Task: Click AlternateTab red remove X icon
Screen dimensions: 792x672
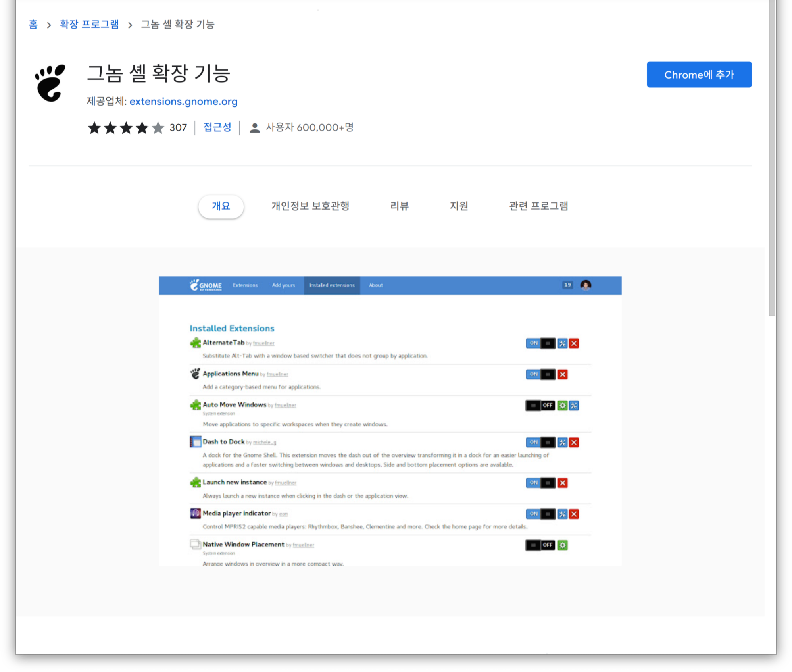Action: (574, 343)
